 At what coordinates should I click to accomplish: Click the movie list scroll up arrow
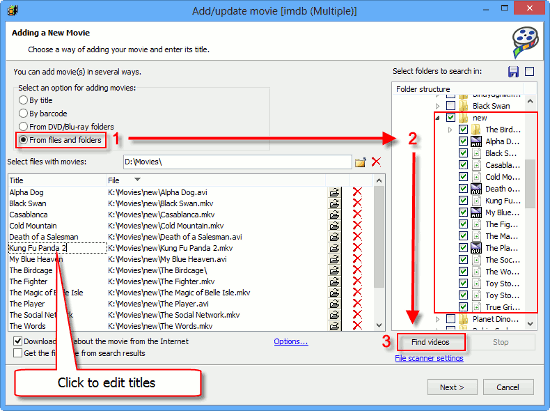(x=379, y=181)
